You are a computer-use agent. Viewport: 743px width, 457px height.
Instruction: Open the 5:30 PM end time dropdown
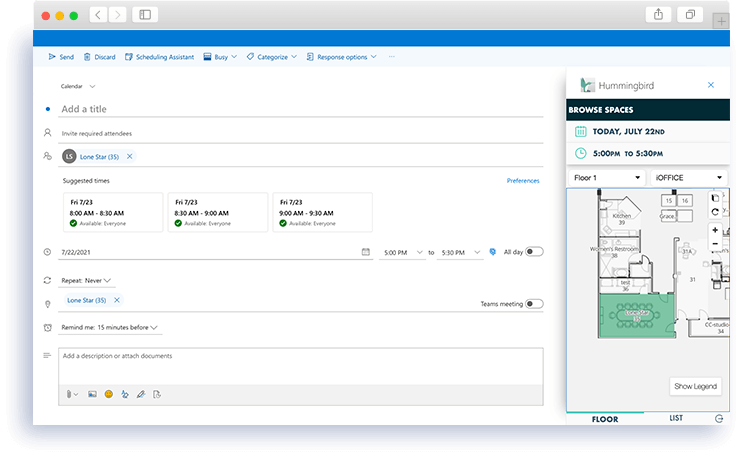[460, 253]
